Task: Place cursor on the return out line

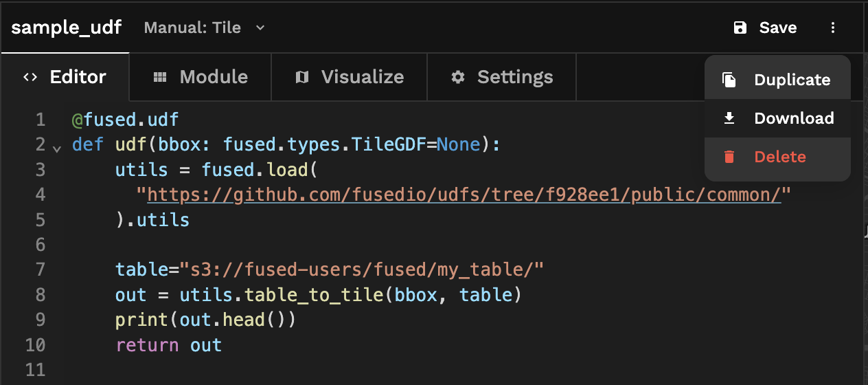Action: tap(169, 345)
